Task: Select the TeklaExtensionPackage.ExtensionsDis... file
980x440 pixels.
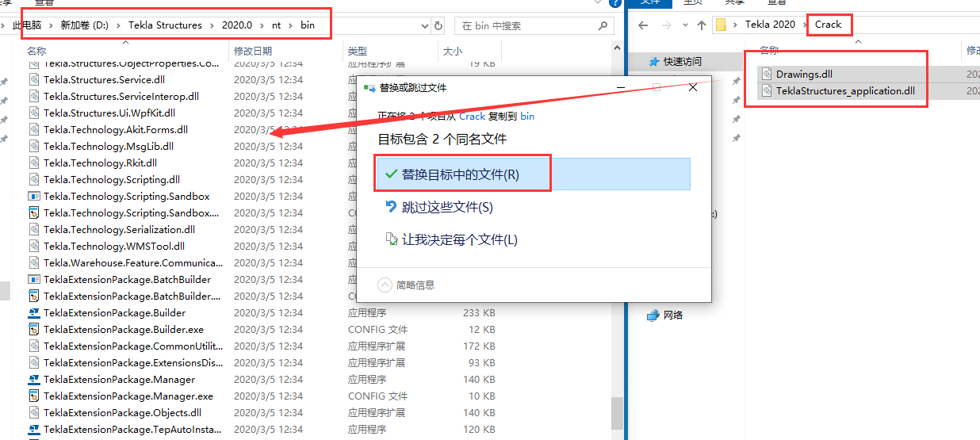Action: point(133,362)
